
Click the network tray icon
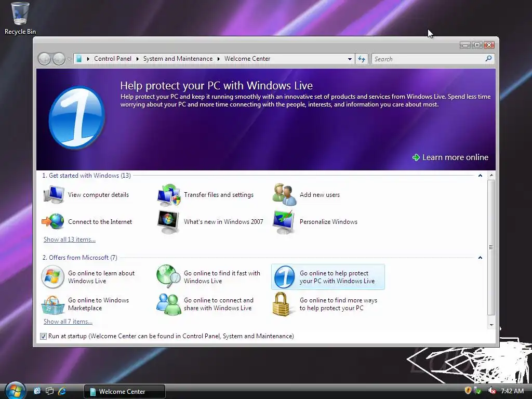click(x=477, y=391)
